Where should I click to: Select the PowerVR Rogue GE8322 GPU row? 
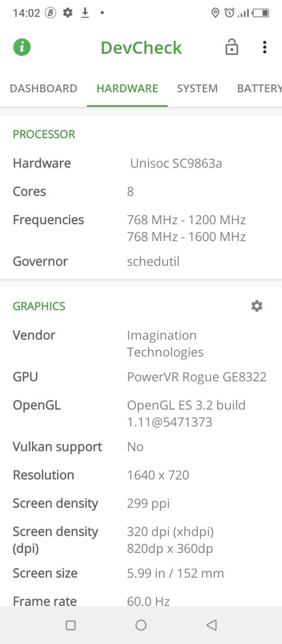click(141, 377)
